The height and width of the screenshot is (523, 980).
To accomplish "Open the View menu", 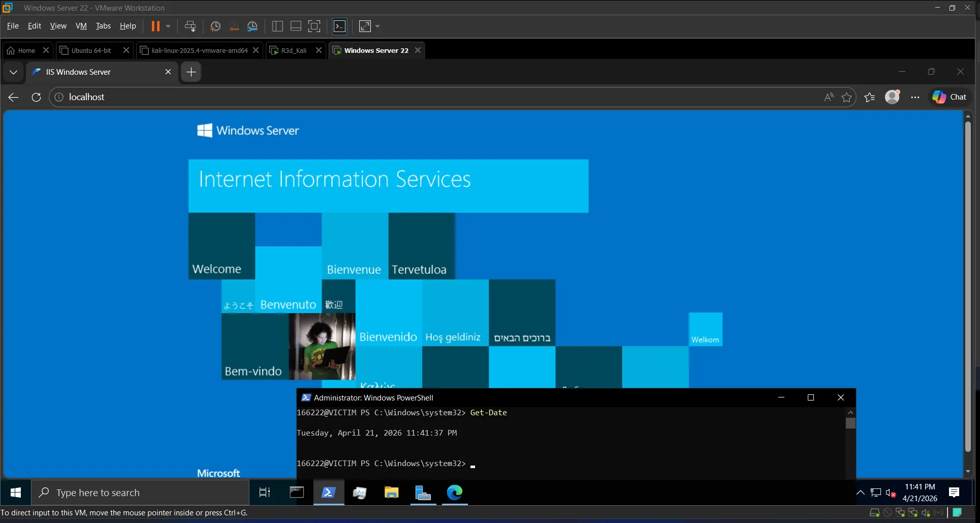I will pyautogui.click(x=58, y=26).
